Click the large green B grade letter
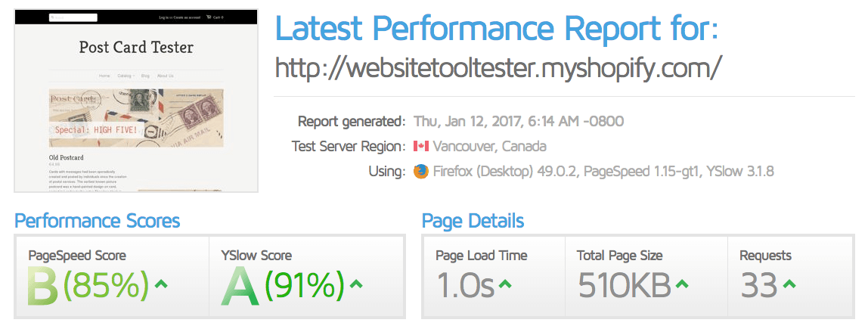The image size is (868, 332). coord(42,286)
